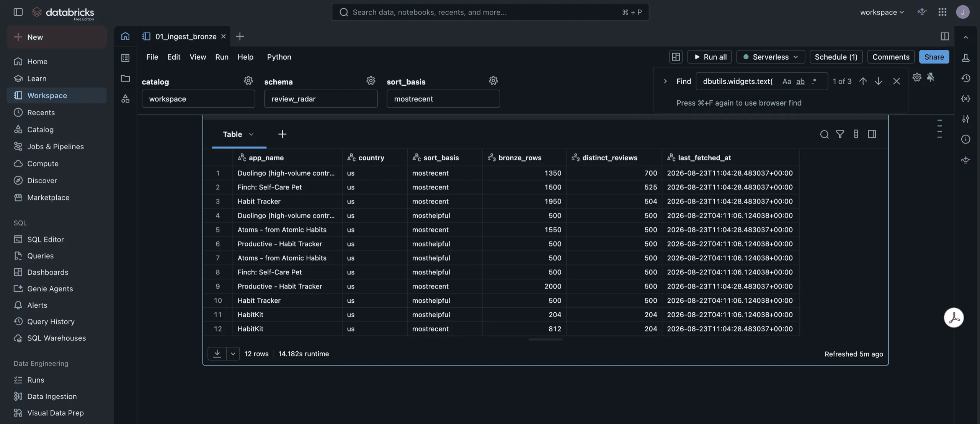Open the Comments button
This screenshot has width=980, height=424.
(890, 57)
